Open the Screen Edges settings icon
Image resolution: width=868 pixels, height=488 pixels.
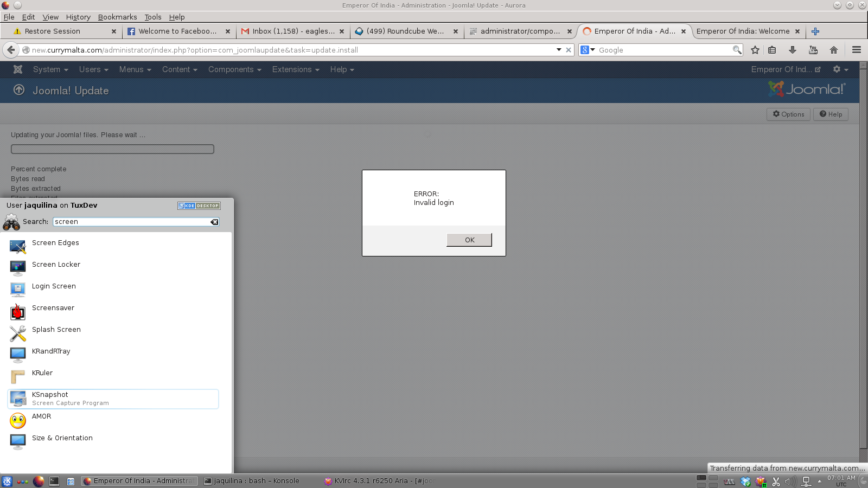(18, 247)
